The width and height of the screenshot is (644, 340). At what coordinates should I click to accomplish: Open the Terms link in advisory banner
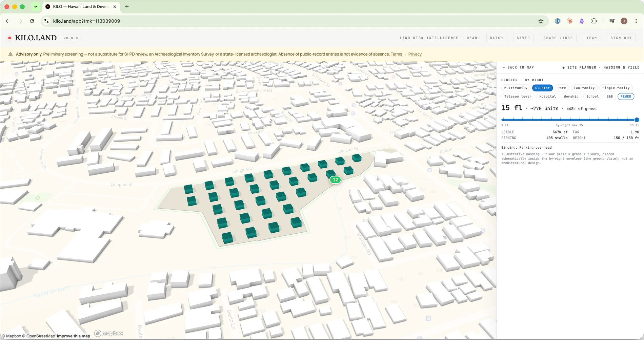pyautogui.click(x=396, y=54)
